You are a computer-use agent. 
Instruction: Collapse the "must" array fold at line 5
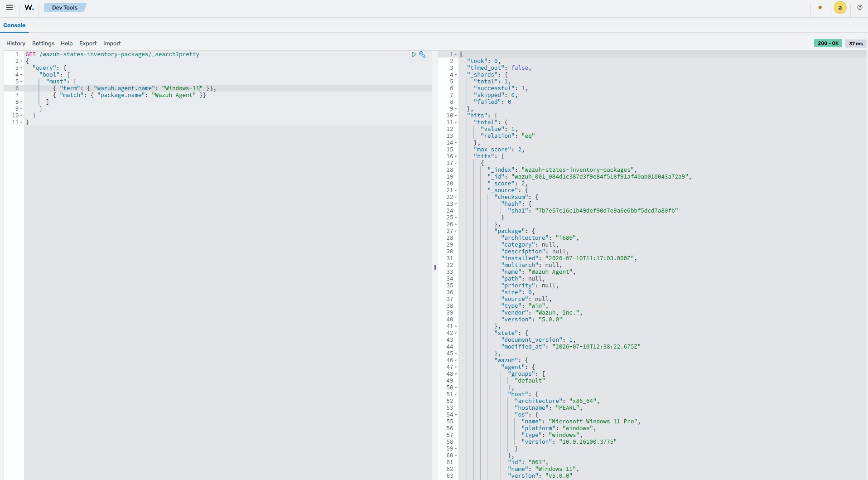(21, 82)
